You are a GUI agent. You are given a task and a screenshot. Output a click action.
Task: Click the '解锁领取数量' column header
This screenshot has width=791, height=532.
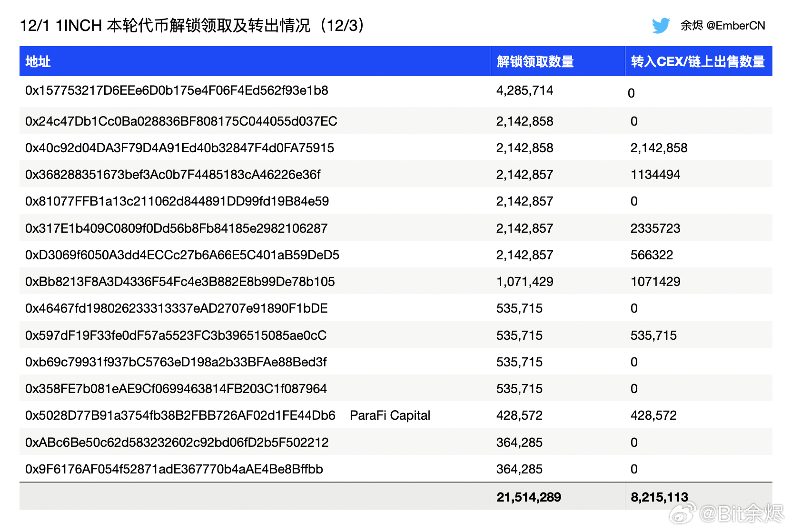[x=535, y=61]
